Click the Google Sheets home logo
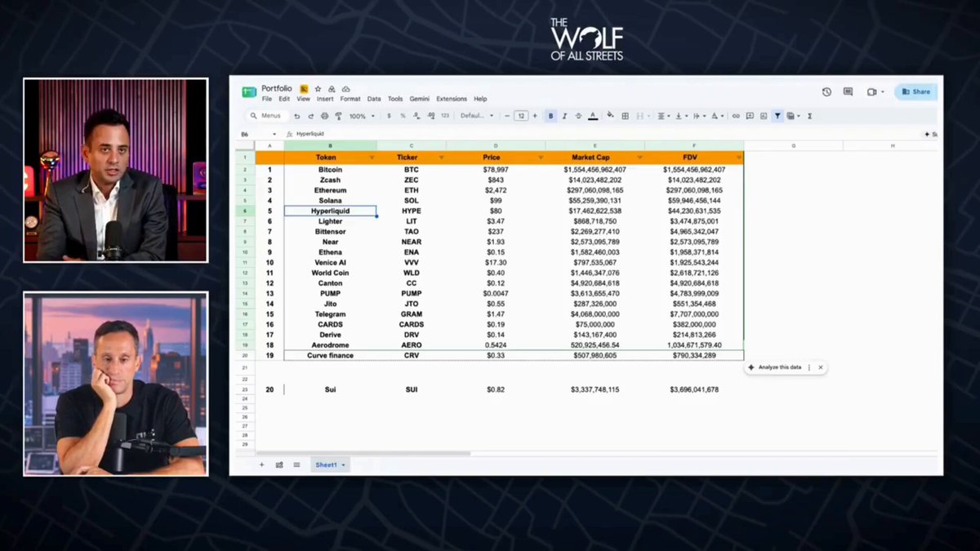 click(249, 92)
